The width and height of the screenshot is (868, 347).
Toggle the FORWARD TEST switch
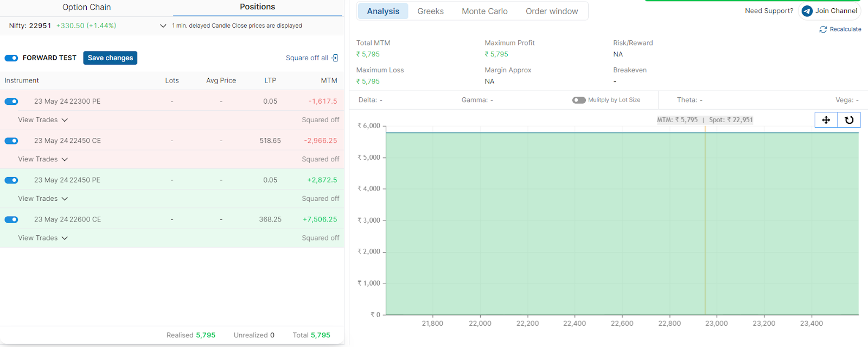tap(11, 58)
